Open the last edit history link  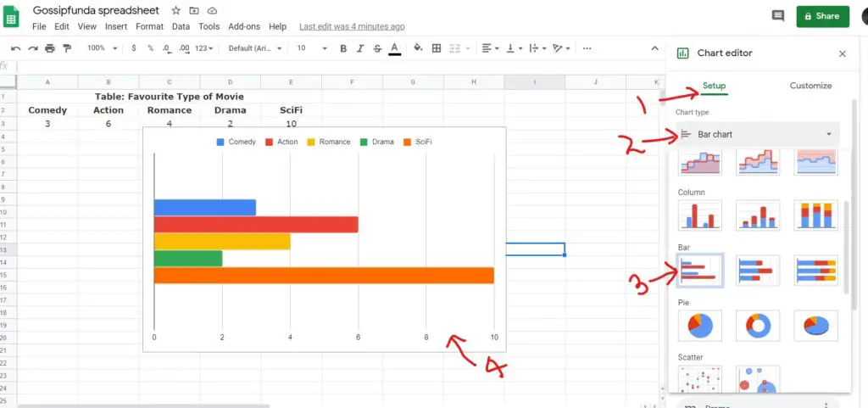point(352,26)
